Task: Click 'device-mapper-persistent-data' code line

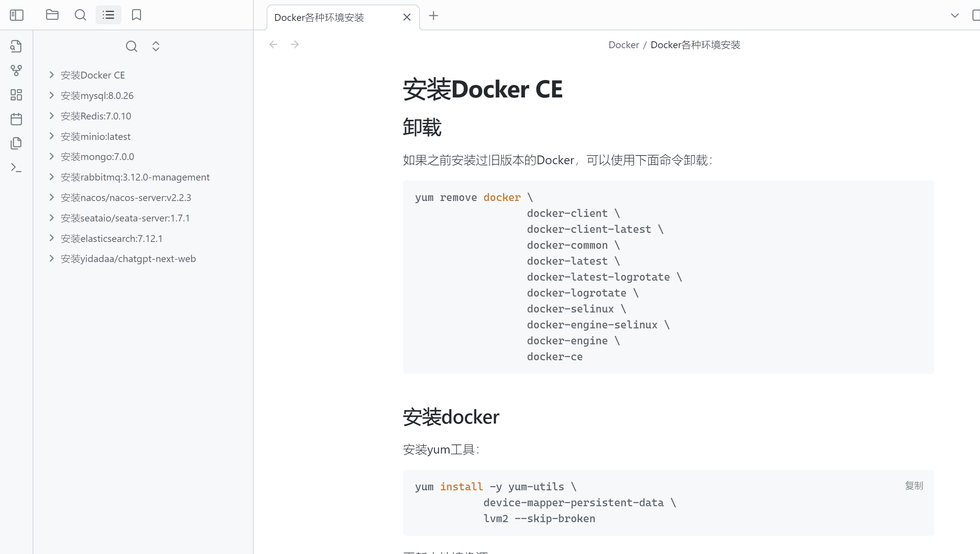Action: 580,502
